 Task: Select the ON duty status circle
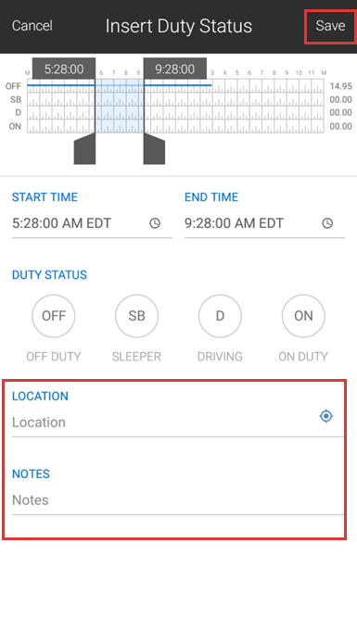click(303, 316)
